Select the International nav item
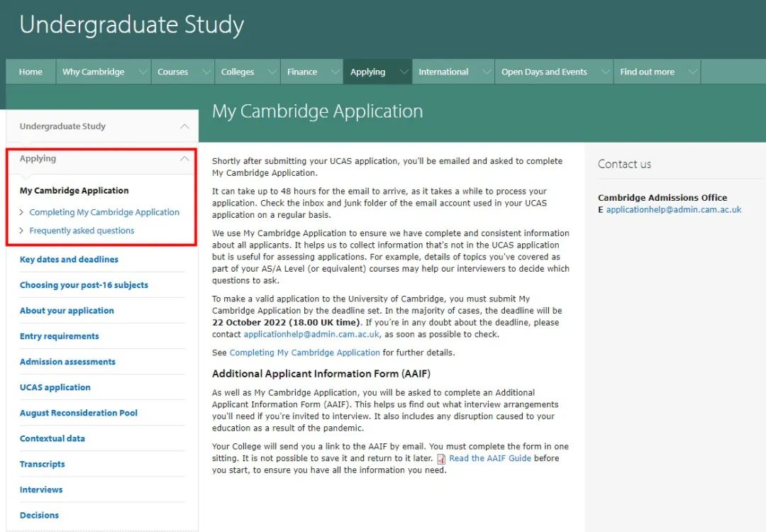The height and width of the screenshot is (532, 766). [x=443, y=72]
